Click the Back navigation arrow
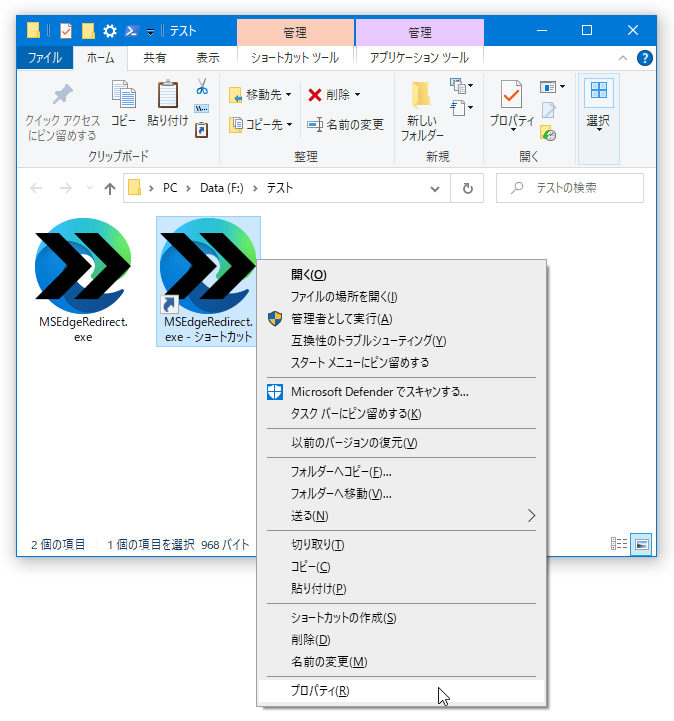 click(36, 188)
